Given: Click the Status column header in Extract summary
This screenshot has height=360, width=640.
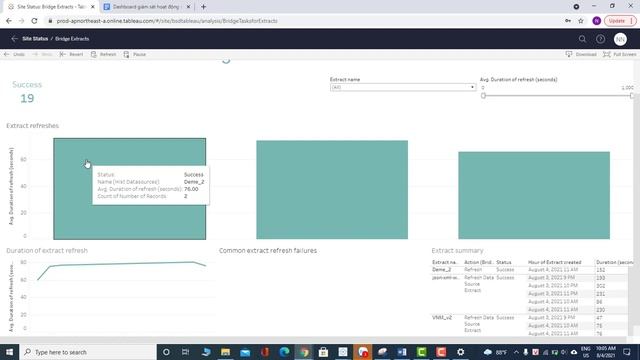Looking at the screenshot, I should [x=504, y=262].
